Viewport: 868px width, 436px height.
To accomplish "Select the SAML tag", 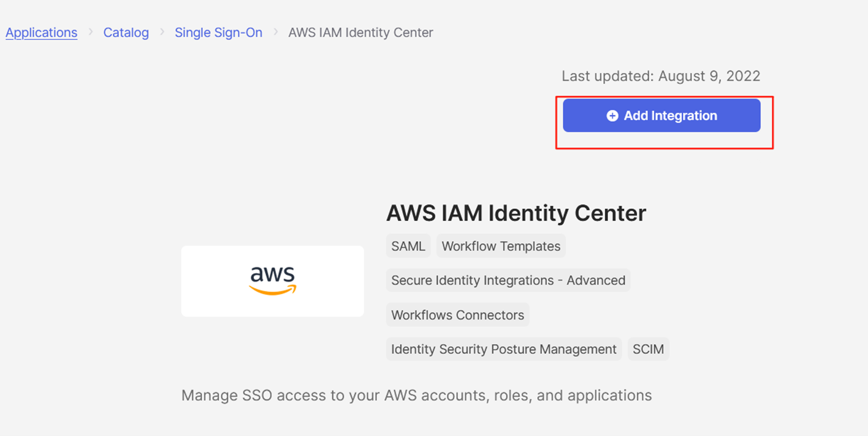I will (x=408, y=246).
